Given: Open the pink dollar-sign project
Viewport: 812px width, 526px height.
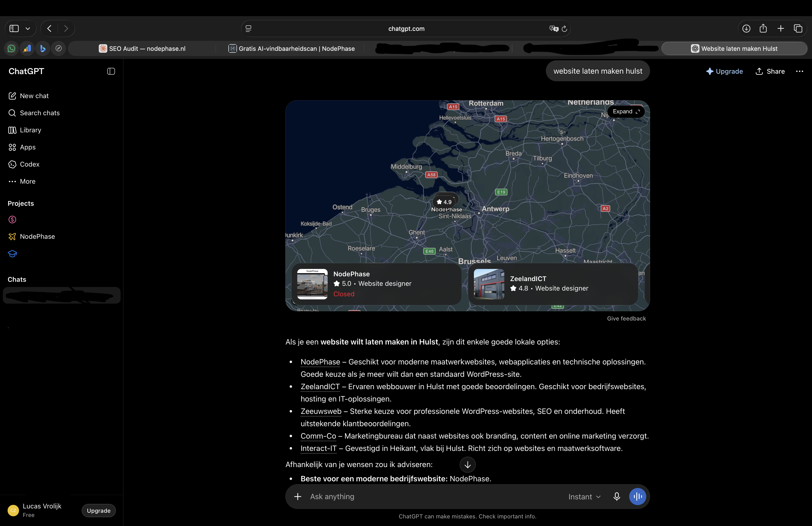Looking at the screenshot, I should [12, 220].
